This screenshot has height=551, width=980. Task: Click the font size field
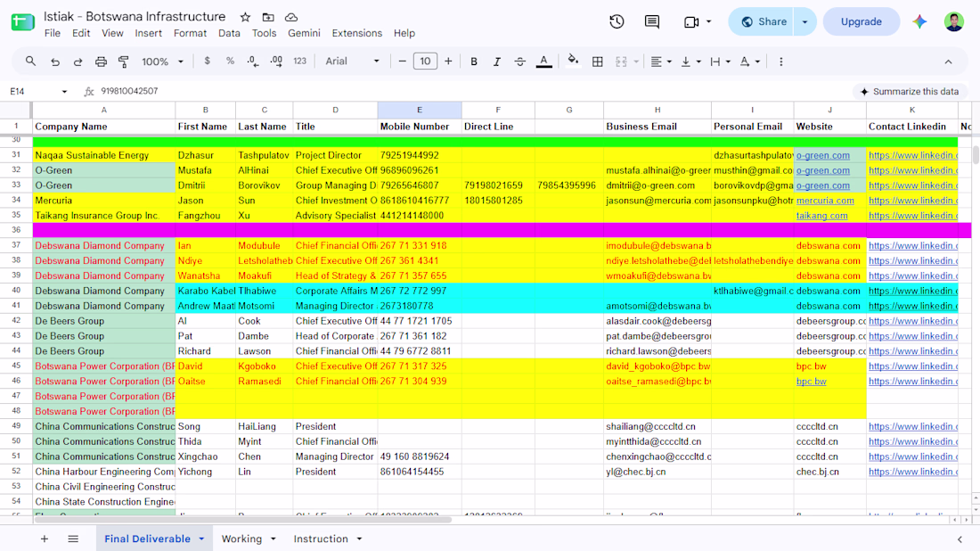pos(425,62)
